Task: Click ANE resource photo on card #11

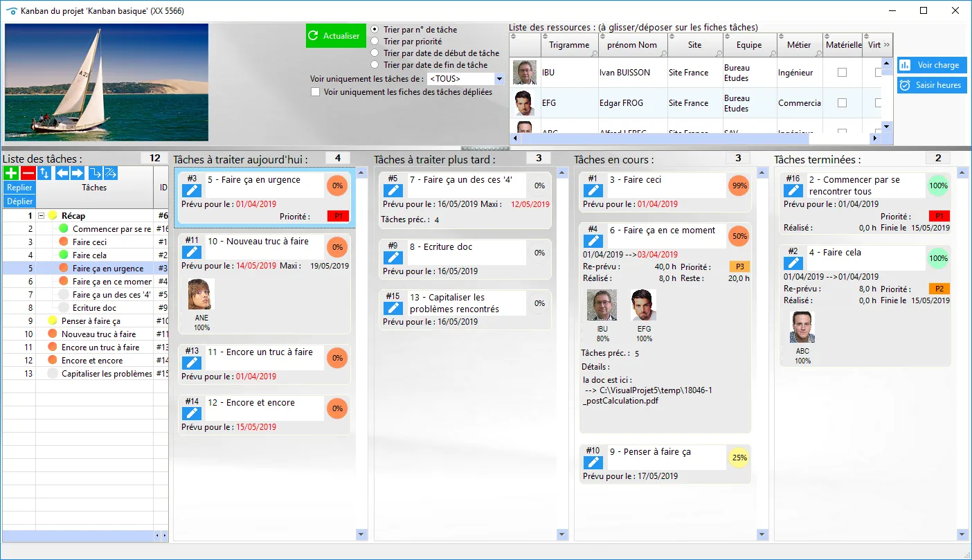Action: pyautogui.click(x=201, y=294)
